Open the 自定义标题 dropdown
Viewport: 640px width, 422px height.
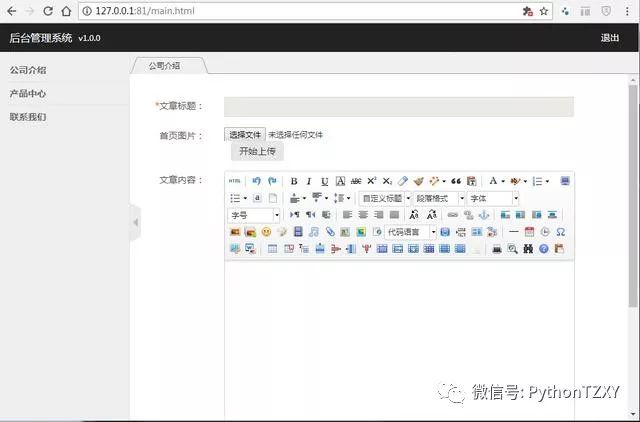point(385,198)
